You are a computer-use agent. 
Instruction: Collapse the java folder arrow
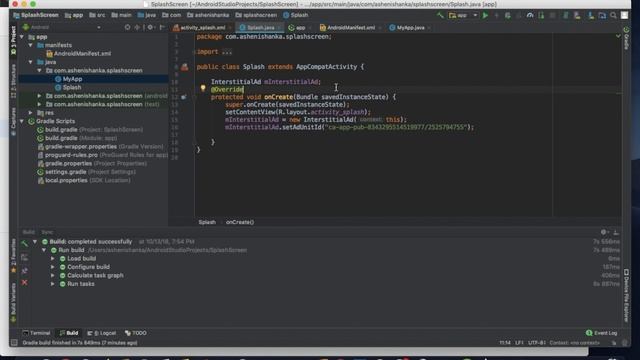(31, 62)
